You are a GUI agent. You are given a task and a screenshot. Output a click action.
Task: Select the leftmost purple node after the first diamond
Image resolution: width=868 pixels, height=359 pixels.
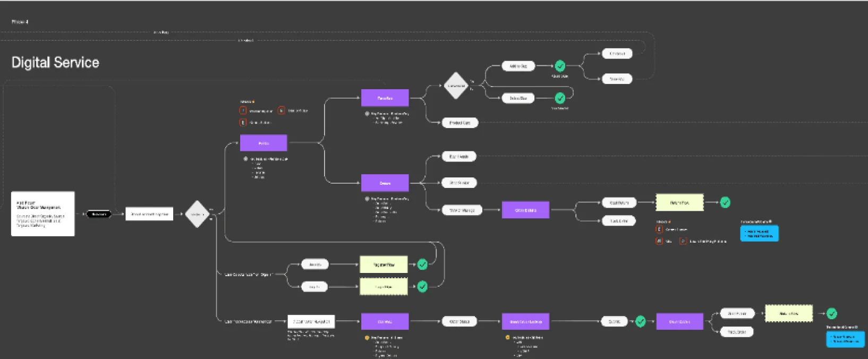[263, 143]
